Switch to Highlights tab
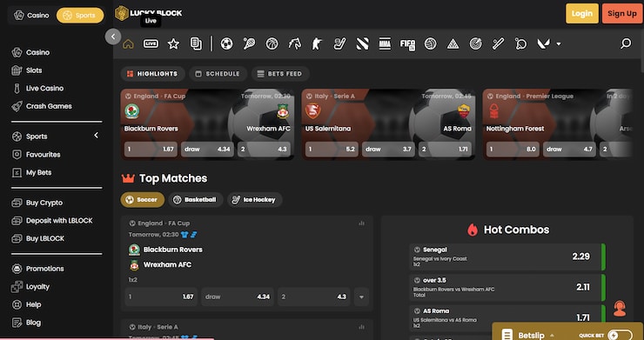The width and height of the screenshot is (644, 340). pyautogui.click(x=153, y=74)
